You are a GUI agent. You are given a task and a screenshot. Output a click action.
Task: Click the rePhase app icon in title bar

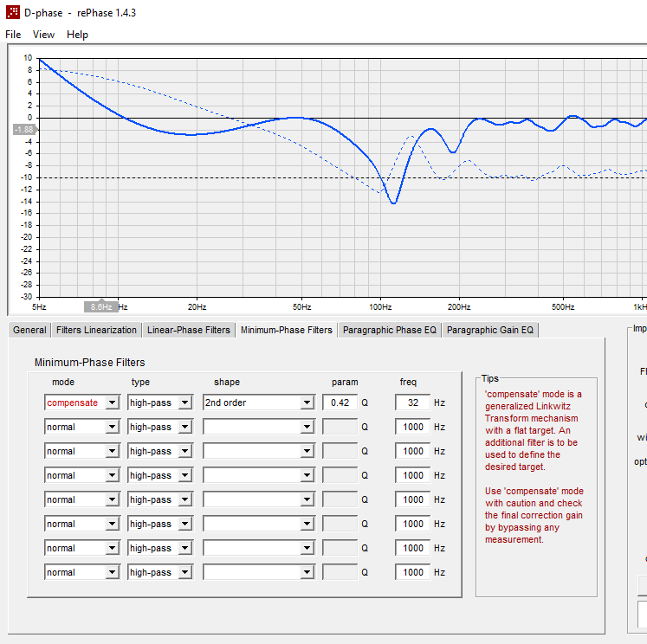[13, 12]
